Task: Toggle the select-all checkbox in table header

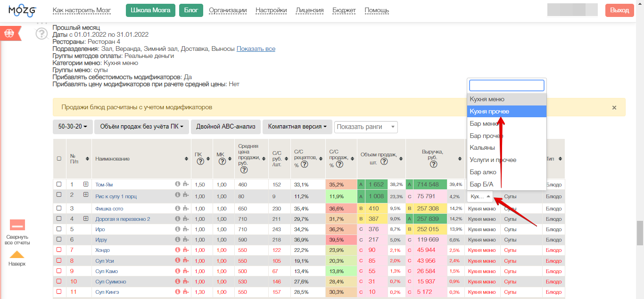Action: click(x=59, y=159)
